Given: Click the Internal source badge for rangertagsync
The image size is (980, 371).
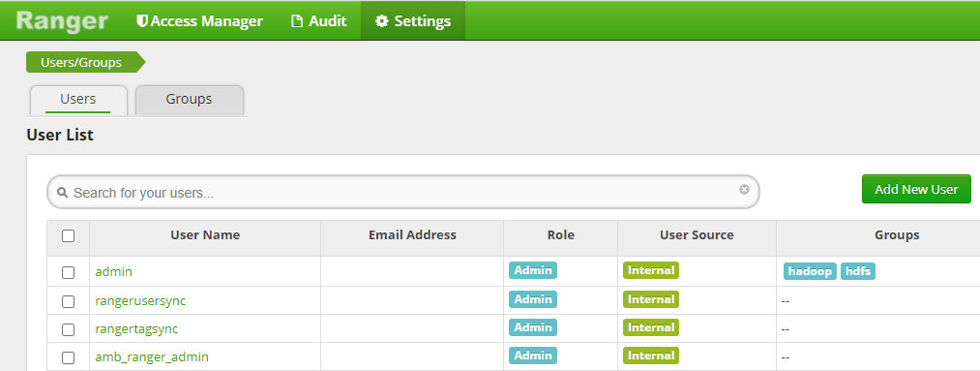Looking at the screenshot, I should [651, 327].
